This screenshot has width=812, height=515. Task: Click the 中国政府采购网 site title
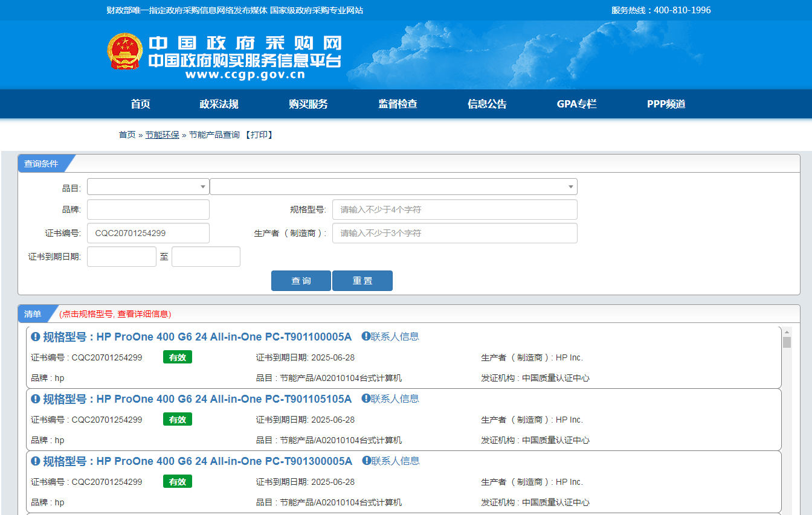point(245,43)
